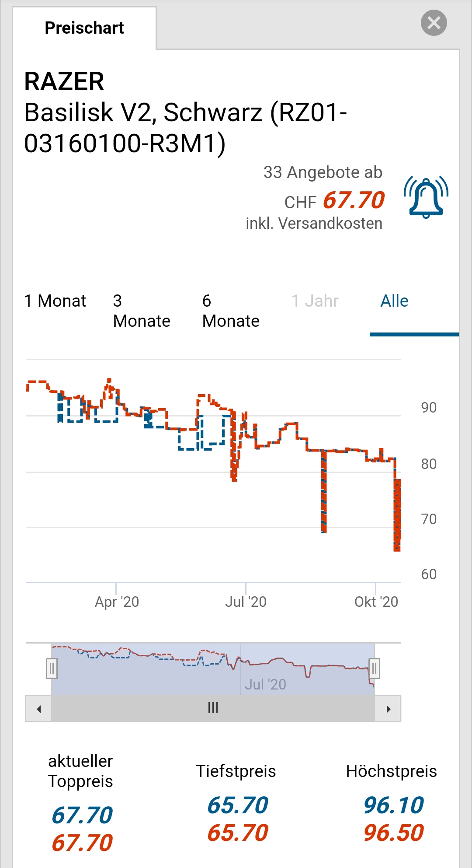Image resolution: width=472 pixels, height=868 pixels.
Task: Click the Jul '20 axis label
Action: tap(246, 602)
